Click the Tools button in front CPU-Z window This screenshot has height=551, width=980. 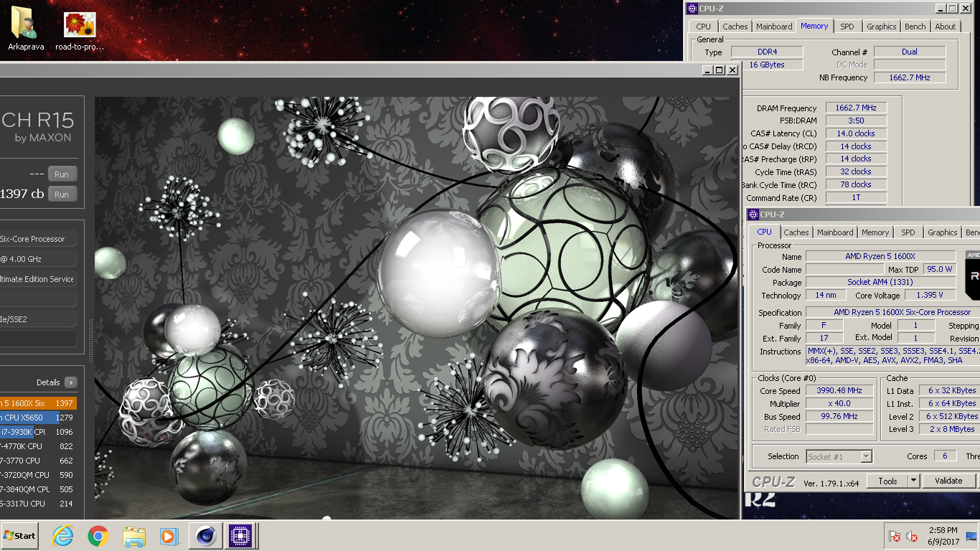pos(887,481)
